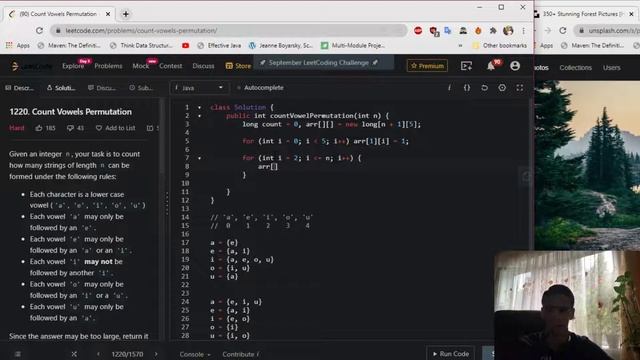Click the shuffle random problem icon
640x360 pixels.
[74, 354]
